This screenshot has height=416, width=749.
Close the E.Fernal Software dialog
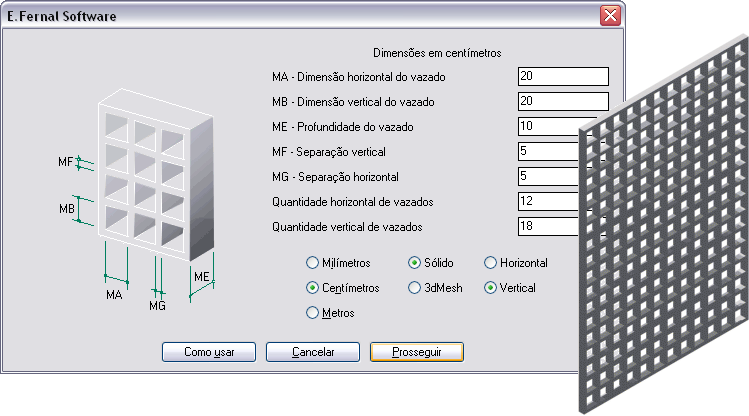[609, 17]
